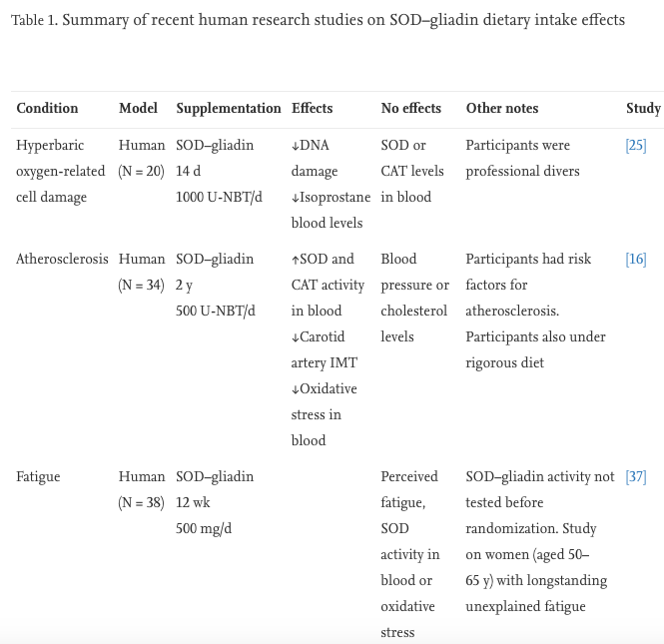The width and height of the screenshot is (664, 644).
Task: Click the Study column header
Action: click(x=643, y=108)
